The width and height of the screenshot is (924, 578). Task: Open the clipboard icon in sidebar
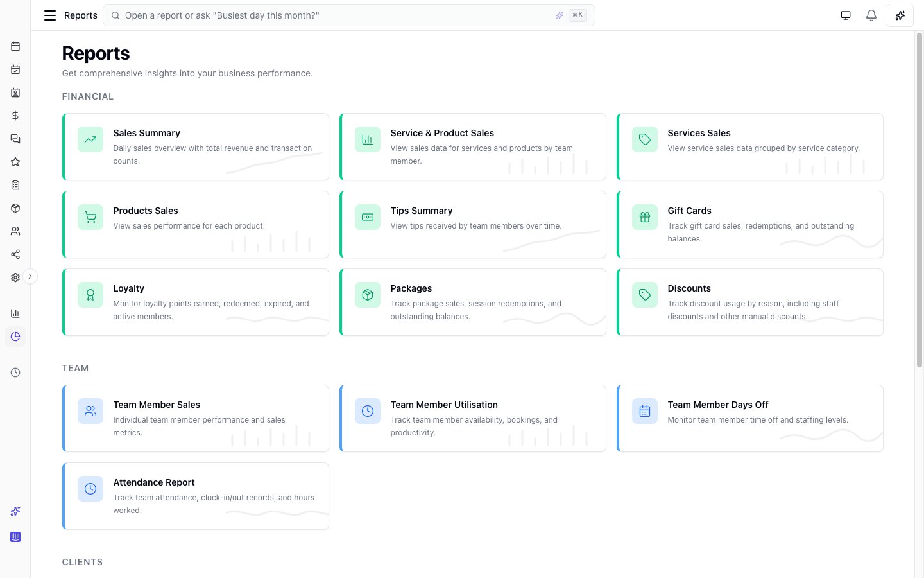coord(15,185)
